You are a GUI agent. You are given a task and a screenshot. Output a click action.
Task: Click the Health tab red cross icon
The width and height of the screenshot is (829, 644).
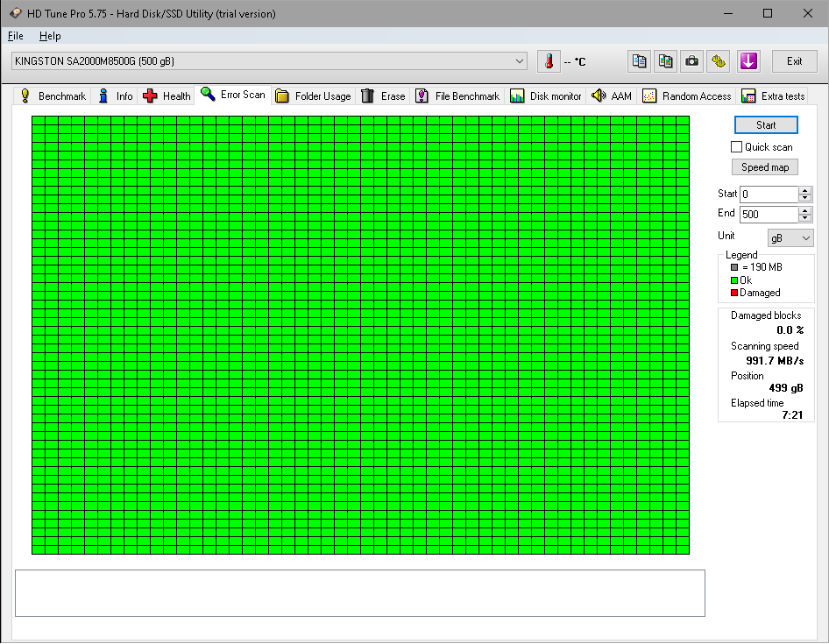(x=150, y=96)
